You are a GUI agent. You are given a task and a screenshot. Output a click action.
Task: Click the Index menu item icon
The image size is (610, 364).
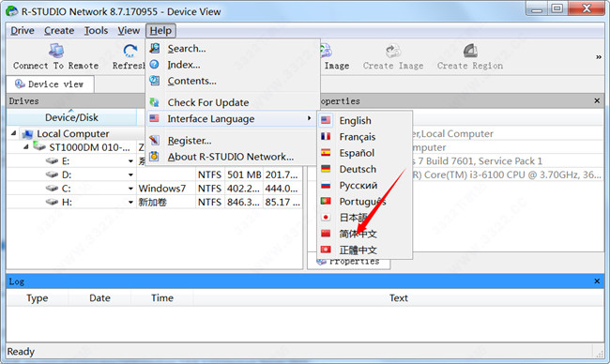(155, 65)
